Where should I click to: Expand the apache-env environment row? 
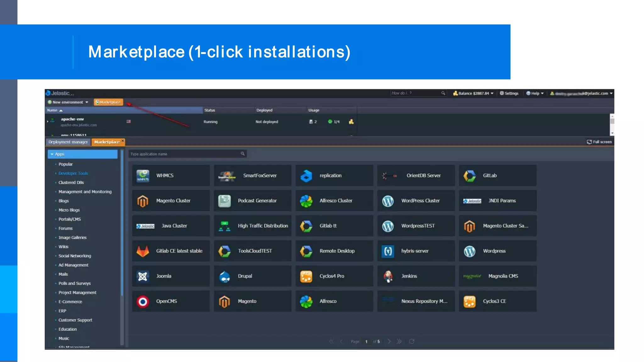48,121
